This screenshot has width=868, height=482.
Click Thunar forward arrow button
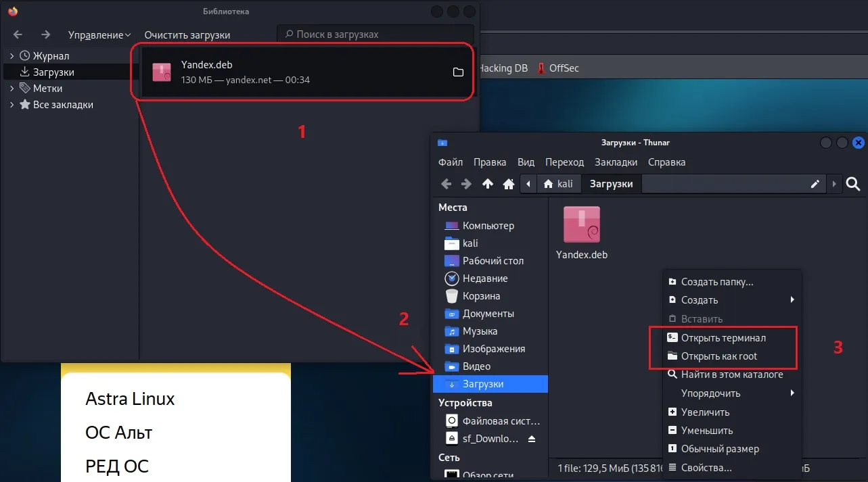pos(466,184)
